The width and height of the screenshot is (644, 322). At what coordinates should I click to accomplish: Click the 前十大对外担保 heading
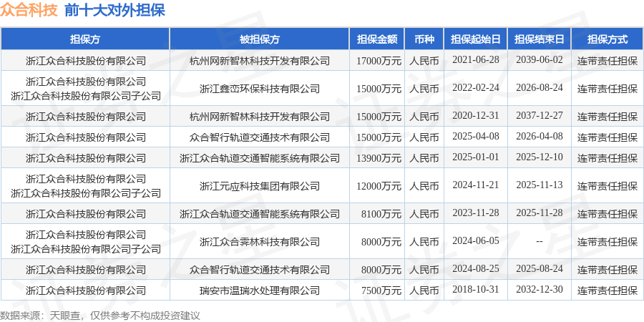(114, 10)
